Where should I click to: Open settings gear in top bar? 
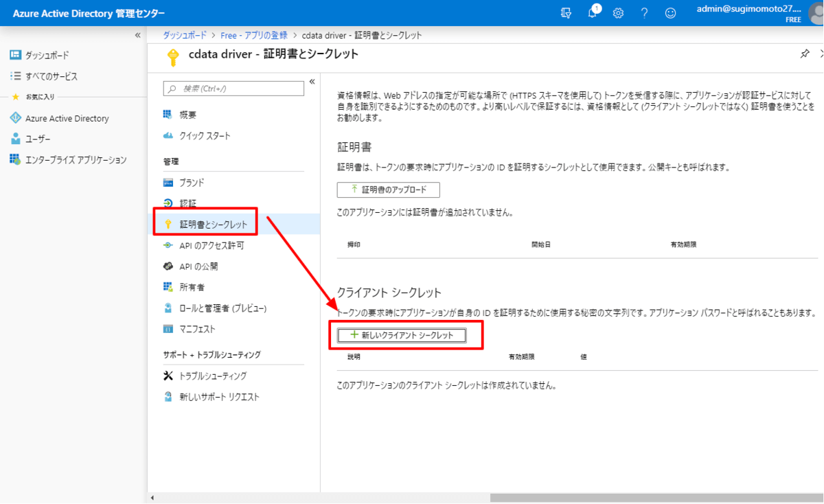pyautogui.click(x=618, y=13)
